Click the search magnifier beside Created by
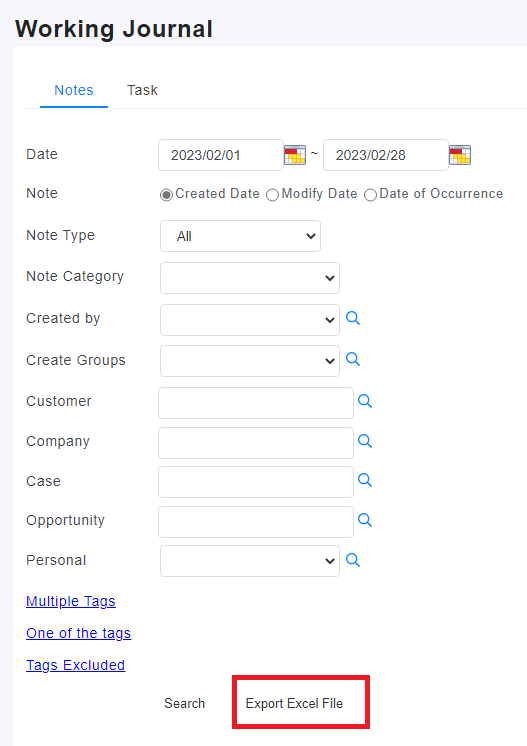527x746 pixels. coord(353,318)
